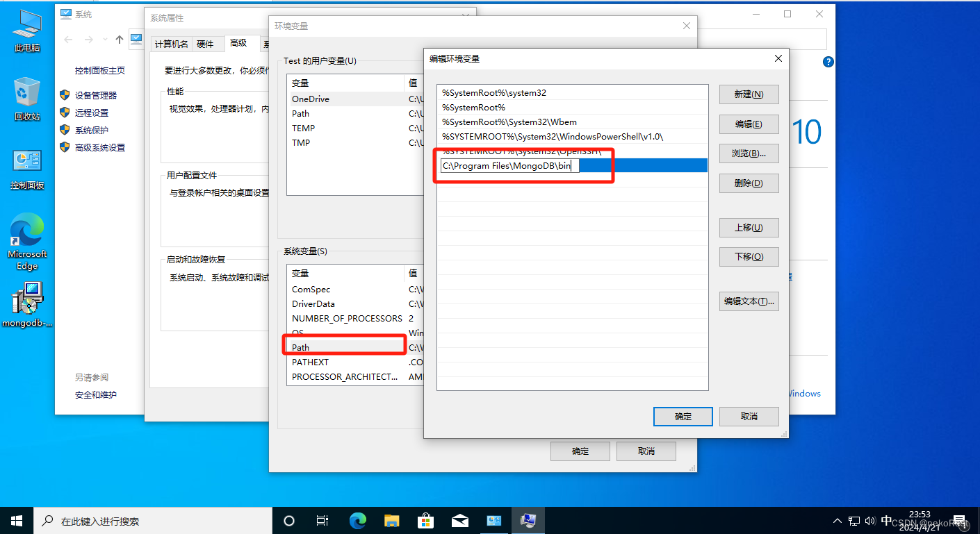Screen dimensions: 980x534
Task: Select the Microsoft Edge desktop shortcut
Action: 27,242
